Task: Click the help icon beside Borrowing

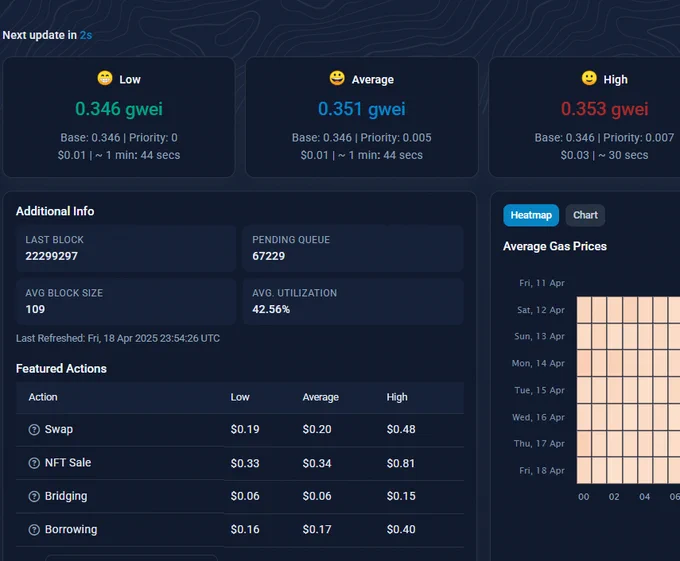Action: tap(34, 530)
